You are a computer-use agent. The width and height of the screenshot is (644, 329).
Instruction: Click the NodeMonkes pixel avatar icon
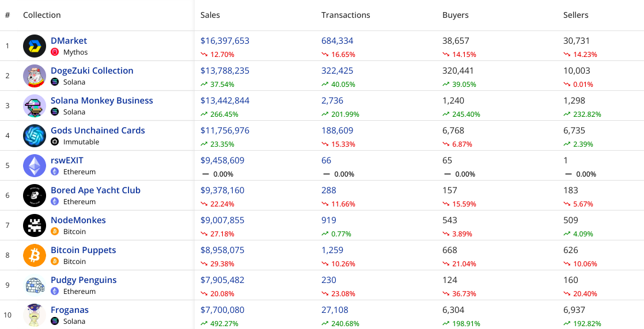point(35,225)
